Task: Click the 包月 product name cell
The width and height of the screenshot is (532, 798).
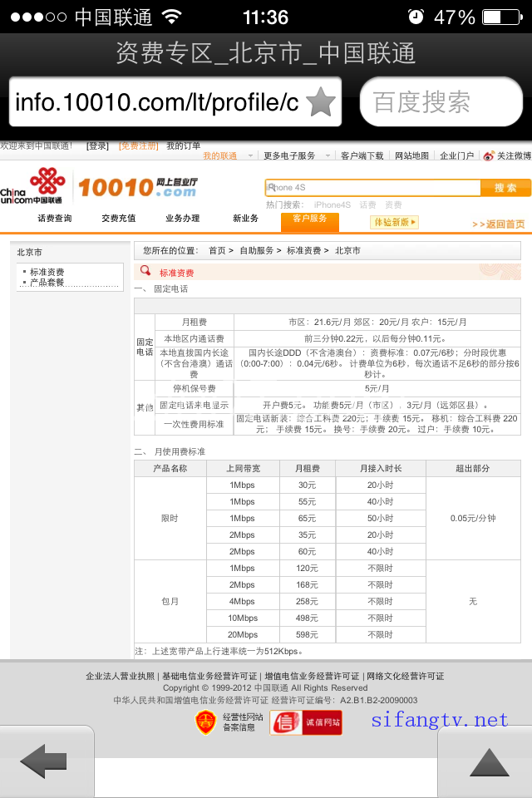Action: pos(170,602)
